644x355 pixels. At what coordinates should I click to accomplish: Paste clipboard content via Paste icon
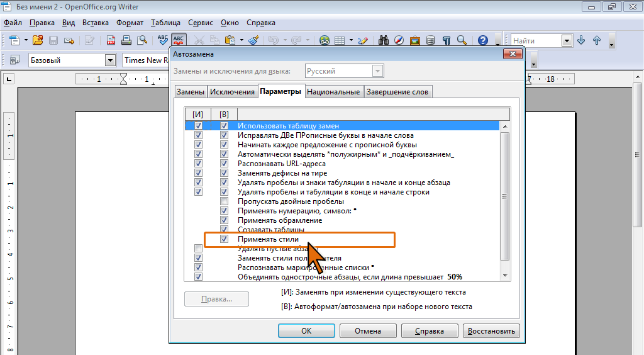coord(230,40)
